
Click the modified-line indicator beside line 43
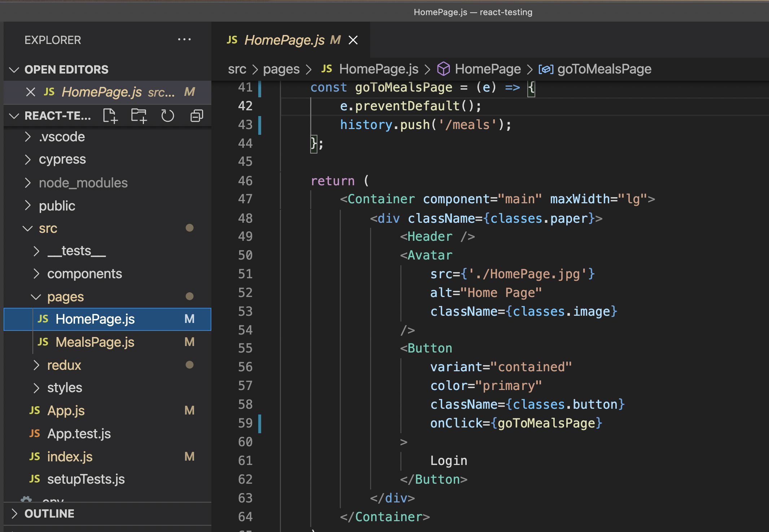click(259, 125)
